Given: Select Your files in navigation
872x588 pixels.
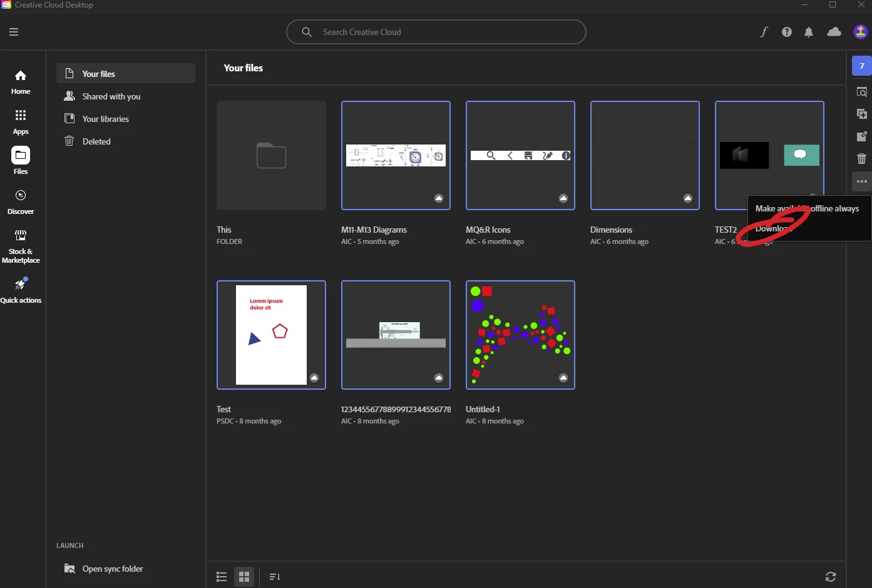Looking at the screenshot, I should tap(126, 73).
